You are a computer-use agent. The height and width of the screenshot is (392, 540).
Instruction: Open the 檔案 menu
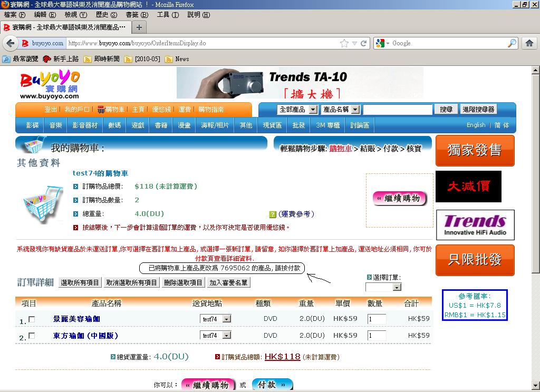pos(15,15)
